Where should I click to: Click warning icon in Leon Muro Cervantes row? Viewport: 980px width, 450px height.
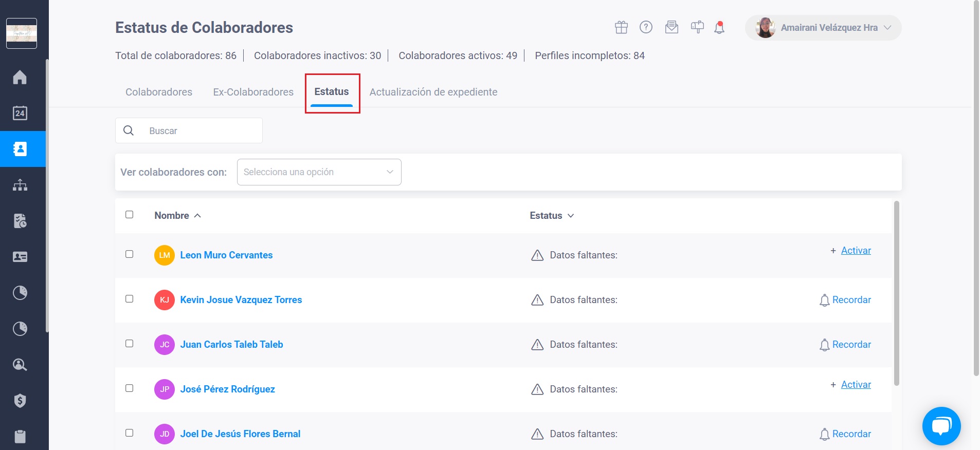(x=537, y=255)
